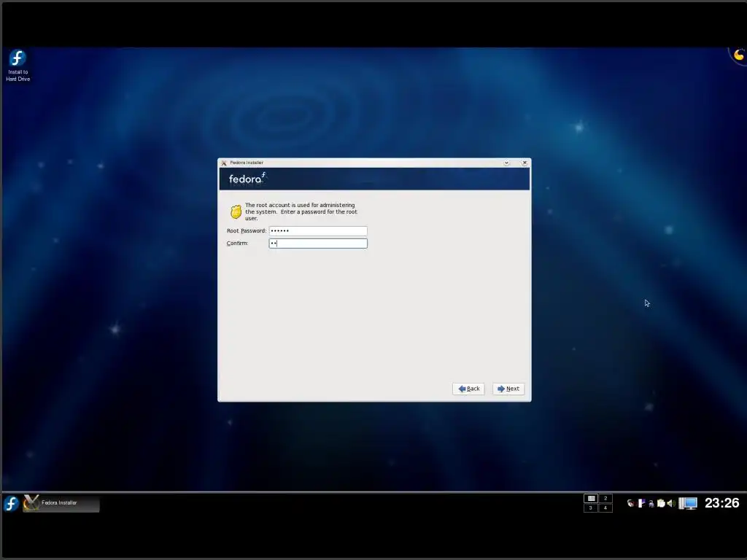Click the installer window menu icon in the titlebar
The image size is (747, 560).
(224, 163)
